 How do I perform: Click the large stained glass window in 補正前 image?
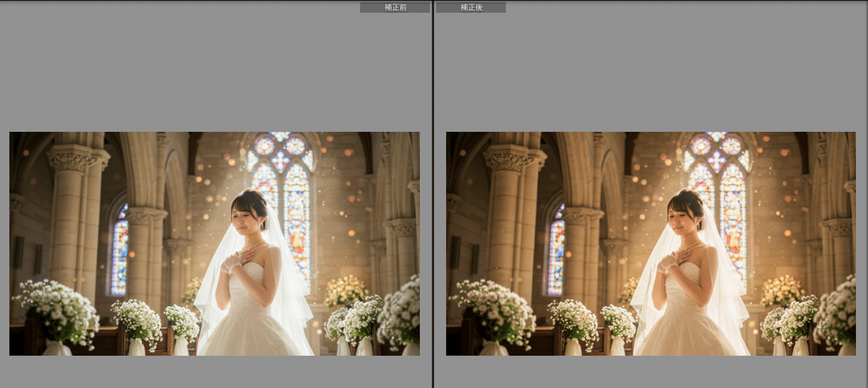point(282,195)
